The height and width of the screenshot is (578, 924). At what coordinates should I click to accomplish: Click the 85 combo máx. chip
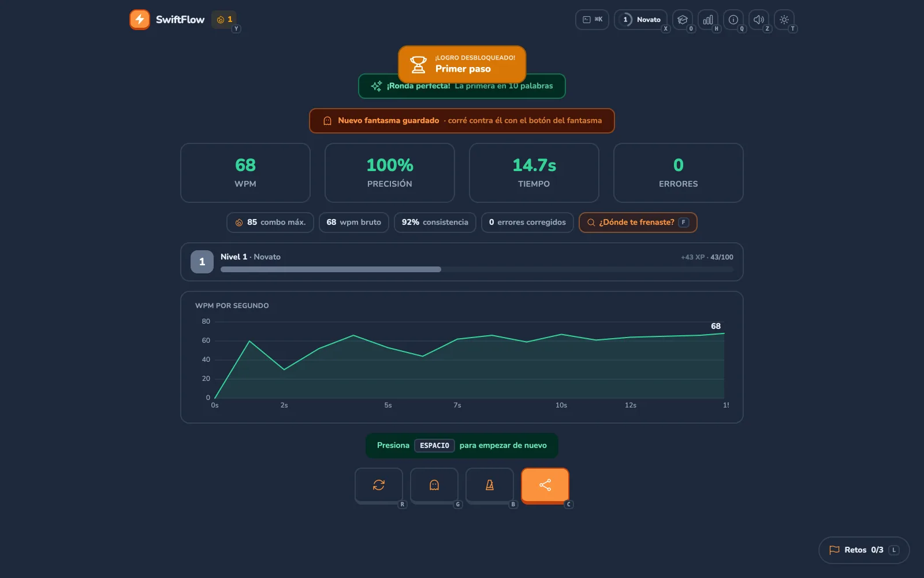click(270, 223)
